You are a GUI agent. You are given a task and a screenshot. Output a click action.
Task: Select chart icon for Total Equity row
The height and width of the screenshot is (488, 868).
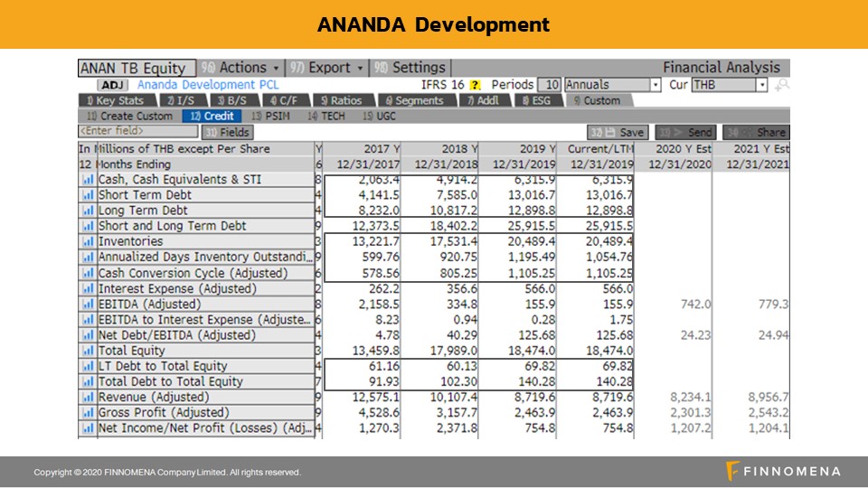click(x=89, y=351)
